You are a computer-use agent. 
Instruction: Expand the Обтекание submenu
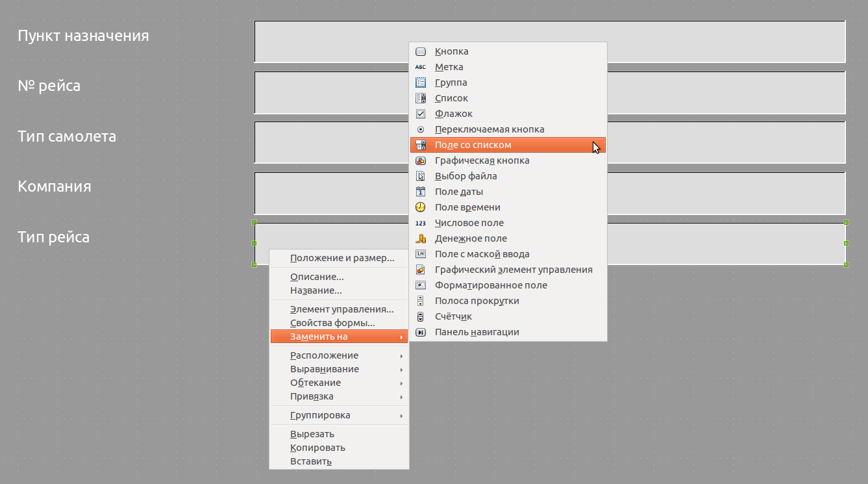pyautogui.click(x=339, y=383)
